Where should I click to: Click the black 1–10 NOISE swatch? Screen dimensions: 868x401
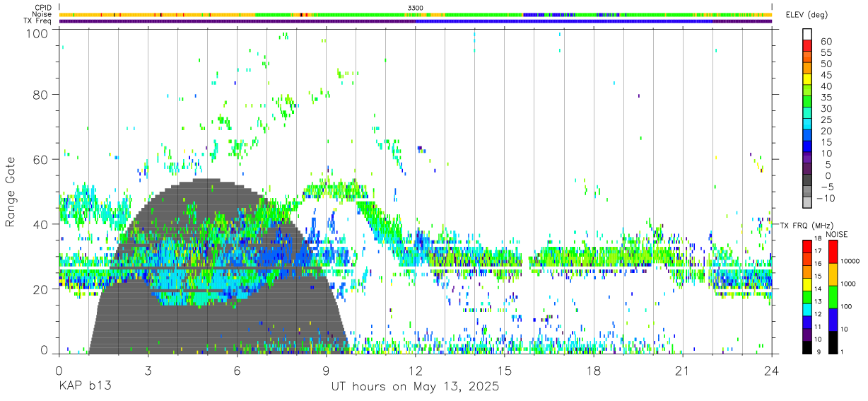833,341
